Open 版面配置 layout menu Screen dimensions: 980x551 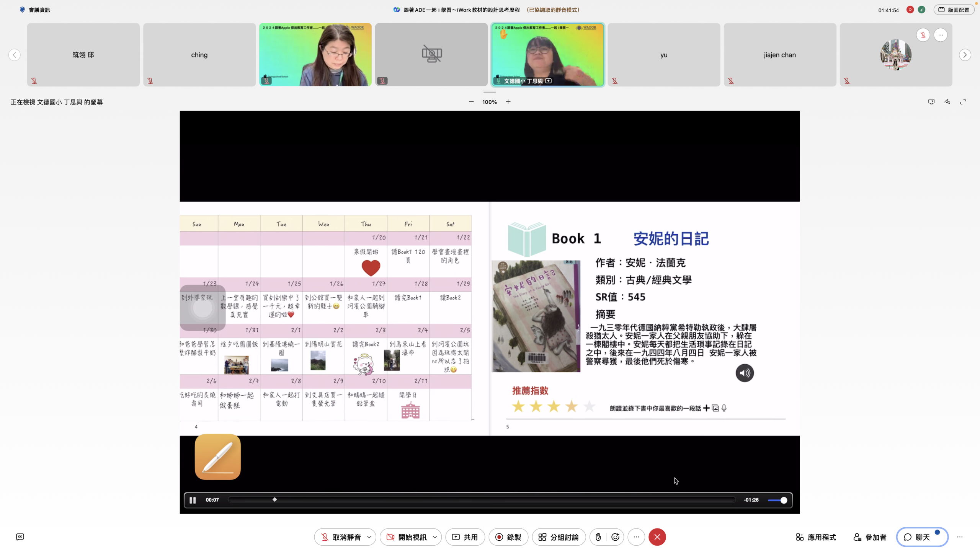[954, 10]
